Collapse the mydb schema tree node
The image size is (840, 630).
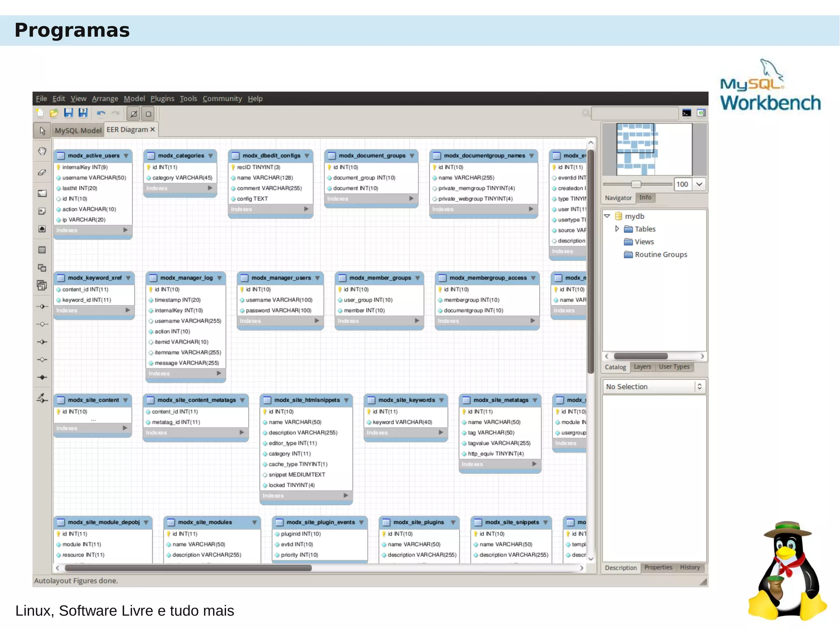pyautogui.click(x=607, y=216)
